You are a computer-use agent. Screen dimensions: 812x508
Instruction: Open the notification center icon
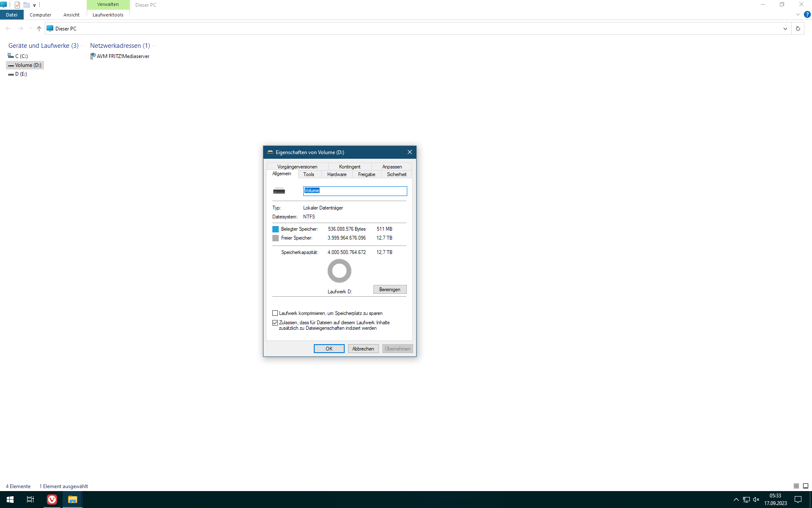(798, 500)
